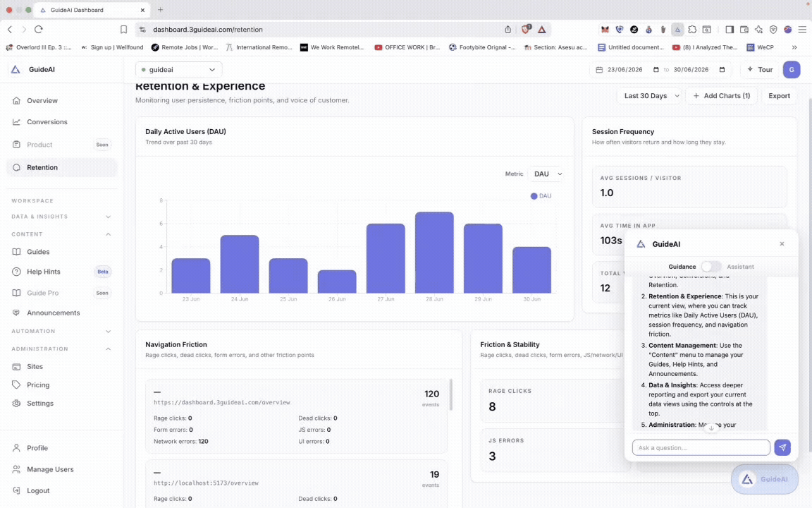Open the guideai site selector dropdown
The width and height of the screenshot is (812, 508).
click(178, 69)
